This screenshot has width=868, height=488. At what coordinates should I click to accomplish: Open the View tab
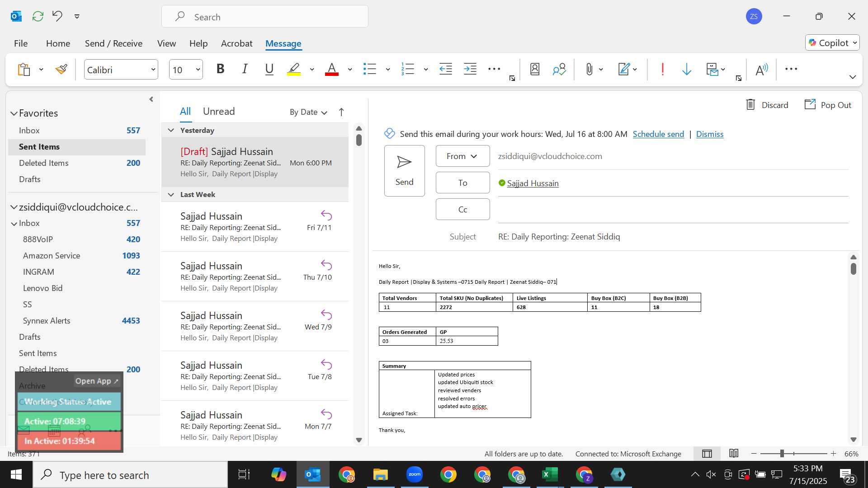(x=166, y=43)
